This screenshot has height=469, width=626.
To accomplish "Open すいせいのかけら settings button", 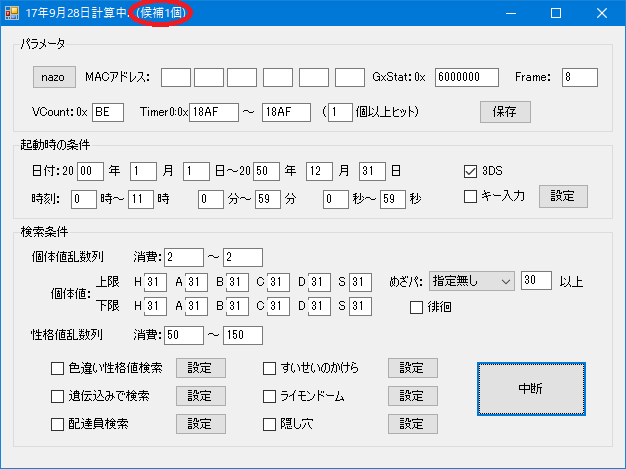I will coord(412,368).
